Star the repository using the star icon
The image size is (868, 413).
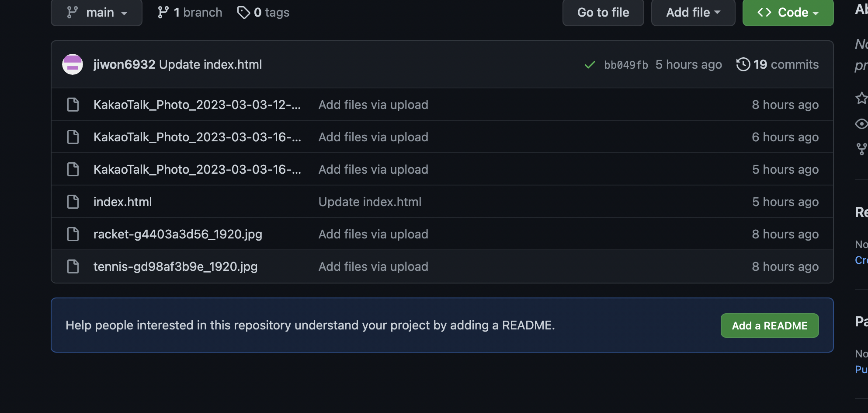[862, 98]
